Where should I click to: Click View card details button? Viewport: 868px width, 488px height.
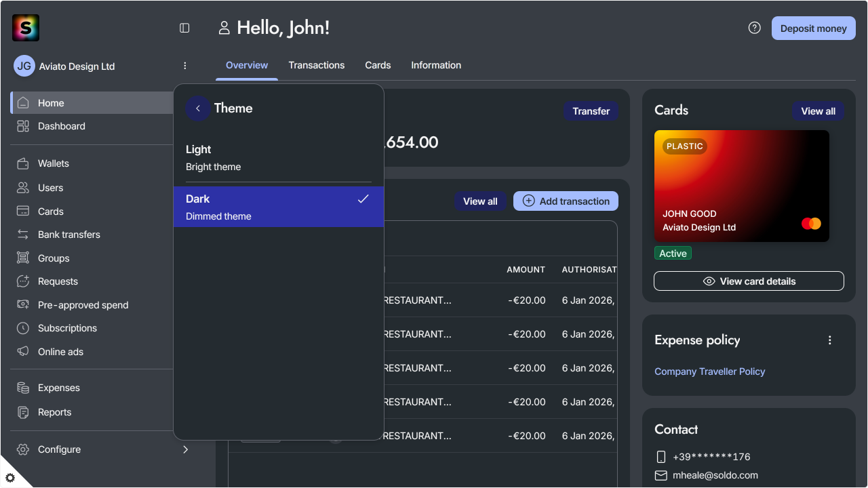749,281
